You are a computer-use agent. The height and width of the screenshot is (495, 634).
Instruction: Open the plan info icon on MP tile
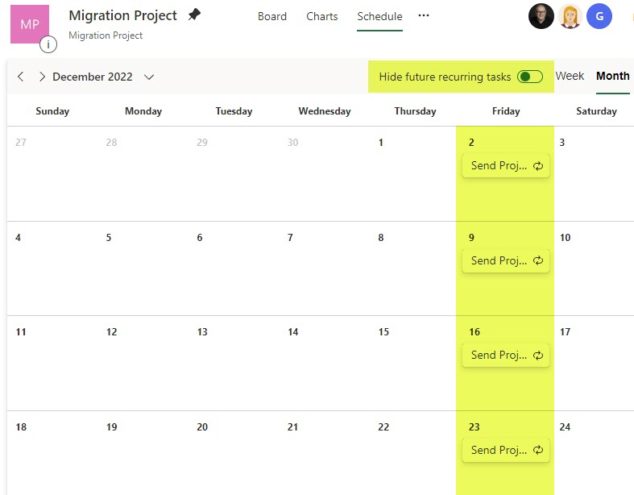click(x=48, y=44)
